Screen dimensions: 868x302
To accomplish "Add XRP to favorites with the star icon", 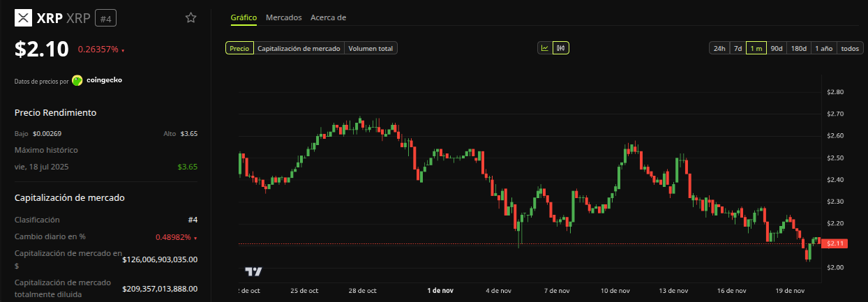I will (x=190, y=18).
